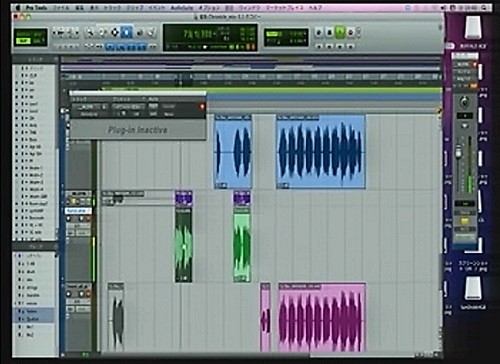
Task: Click the volume fader on floating mixer strip
Action: (459, 152)
